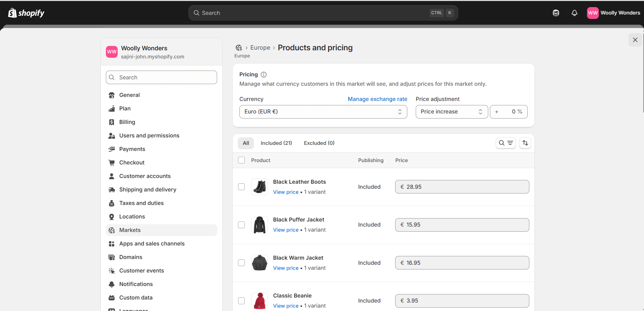Image resolution: width=644 pixels, height=311 pixels.
Task: Expand the Price increase dropdown
Action: tap(451, 112)
